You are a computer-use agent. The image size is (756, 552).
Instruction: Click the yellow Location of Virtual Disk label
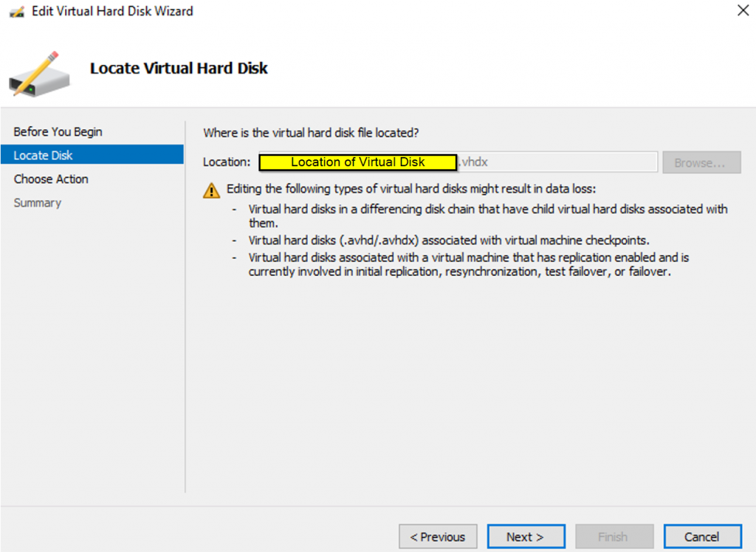coord(358,162)
